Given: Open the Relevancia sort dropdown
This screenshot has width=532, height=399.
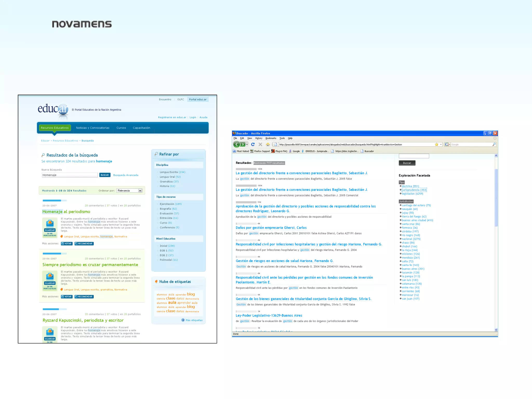Looking at the screenshot, I should (140, 191).
